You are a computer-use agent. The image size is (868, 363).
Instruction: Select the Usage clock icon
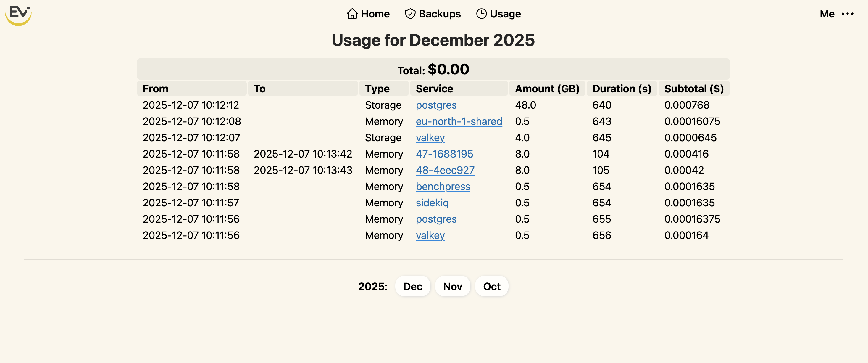click(482, 14)
